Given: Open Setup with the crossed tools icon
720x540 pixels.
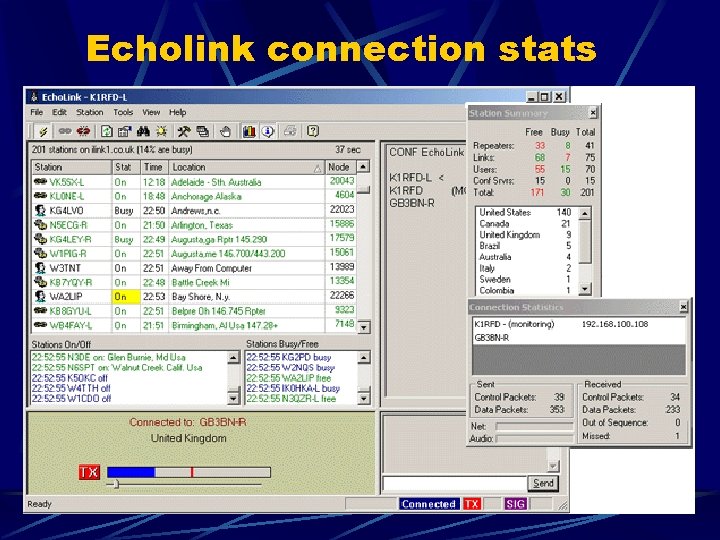Looking at the screenshot, I should coord(184,132).
